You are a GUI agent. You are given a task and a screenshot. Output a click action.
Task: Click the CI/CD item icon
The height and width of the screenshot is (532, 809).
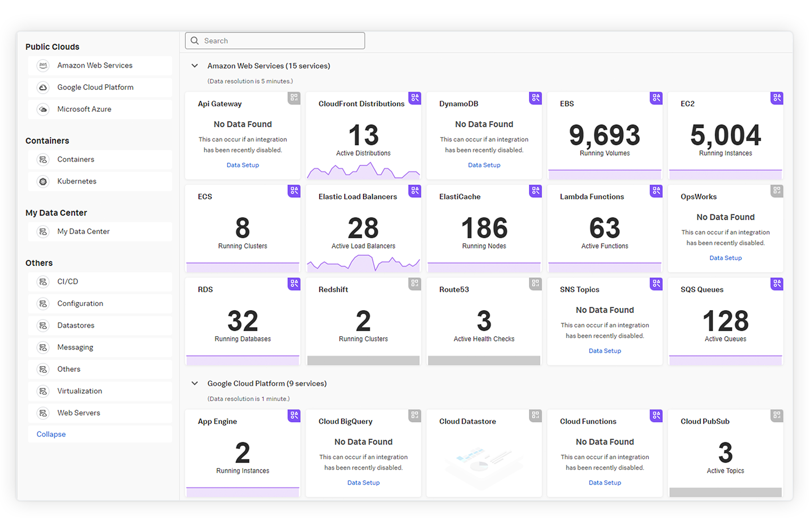coord(43,281)
